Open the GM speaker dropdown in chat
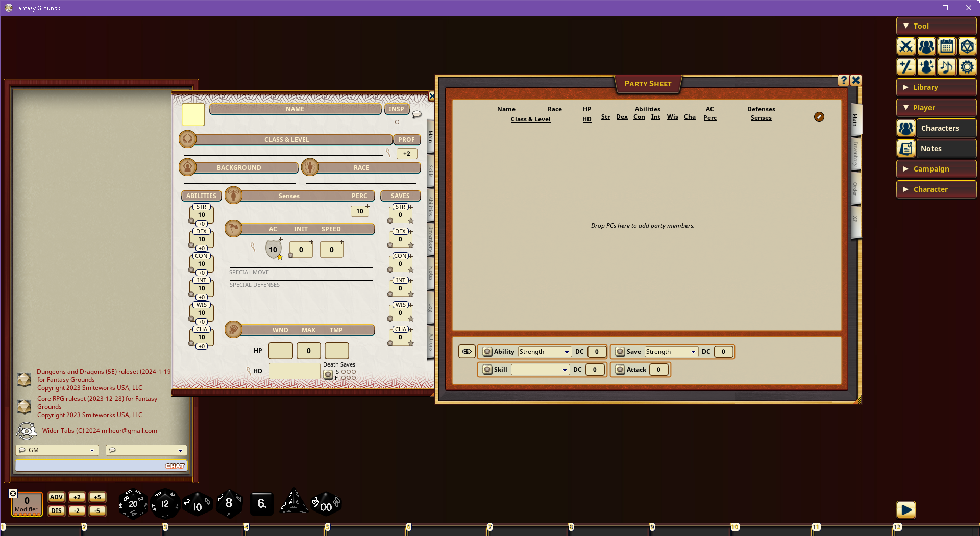The image size is (980, 536). (x=57, y=450)
